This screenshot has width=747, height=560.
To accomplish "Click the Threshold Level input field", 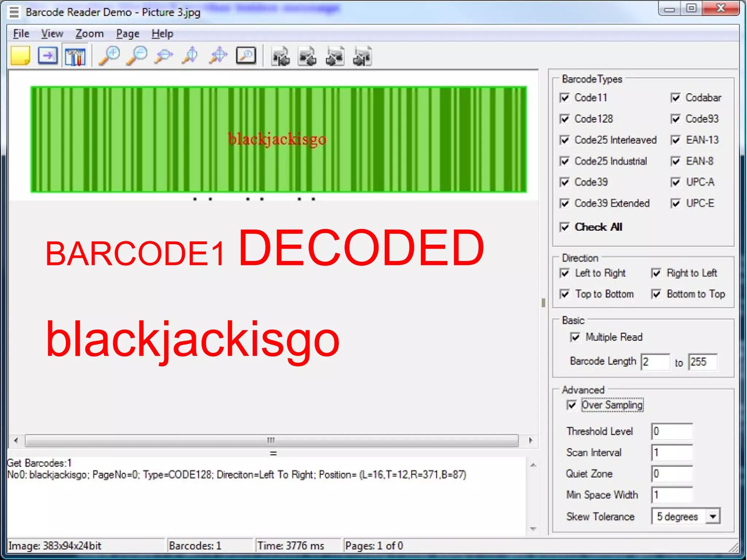I will 672,431.
